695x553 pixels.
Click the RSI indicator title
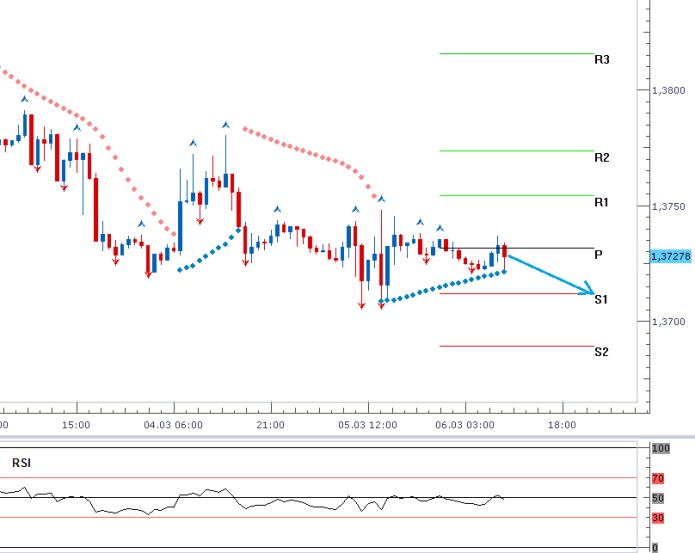click(x=21, y=463)
